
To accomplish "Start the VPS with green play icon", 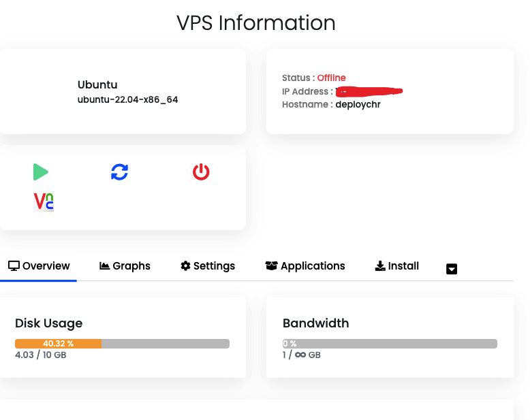I will point(41,172).
